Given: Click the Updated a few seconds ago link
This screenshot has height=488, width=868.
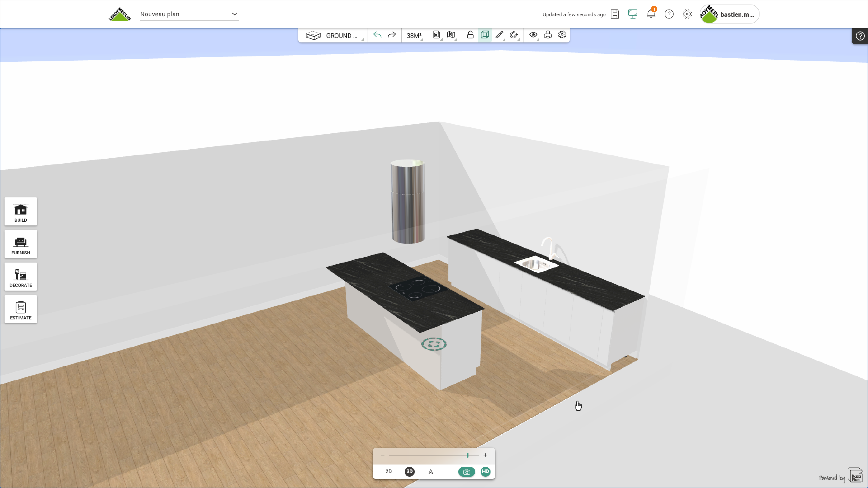Looking at the screenshot, I should (x=574, y=14).
